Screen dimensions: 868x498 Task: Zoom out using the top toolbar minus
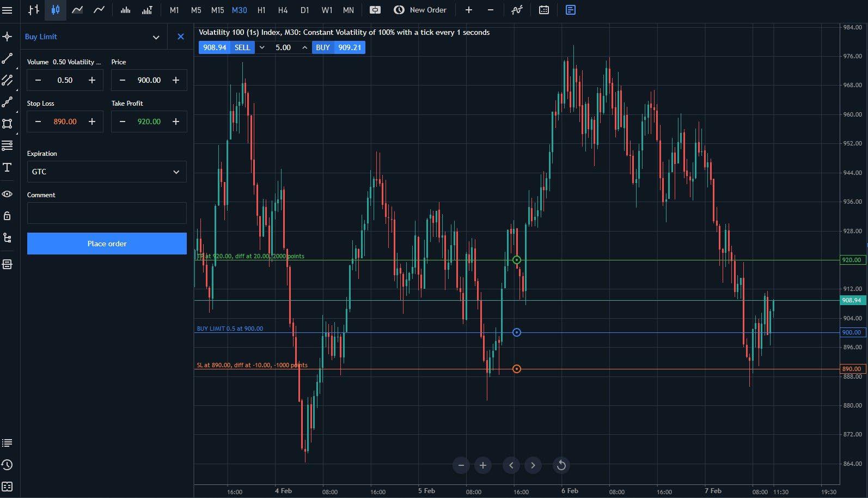(490, 10)
